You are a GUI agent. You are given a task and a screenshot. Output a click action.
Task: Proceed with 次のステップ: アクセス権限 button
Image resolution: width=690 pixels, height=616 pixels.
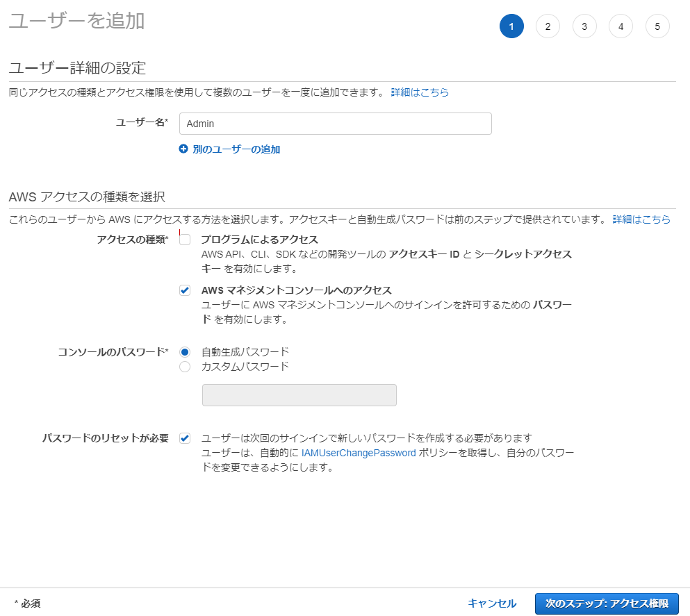pos(607,603)
